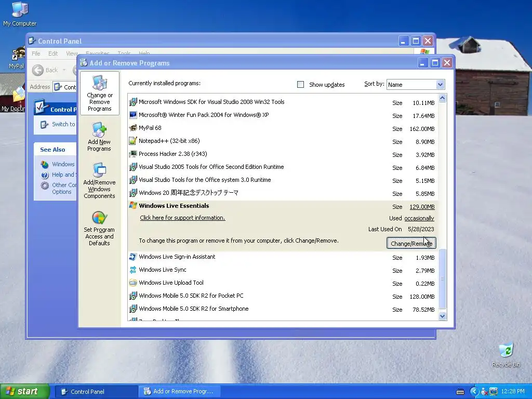Select Windows Live Sync row text
This screenshot has height=399, width=532.
point(163,270)
